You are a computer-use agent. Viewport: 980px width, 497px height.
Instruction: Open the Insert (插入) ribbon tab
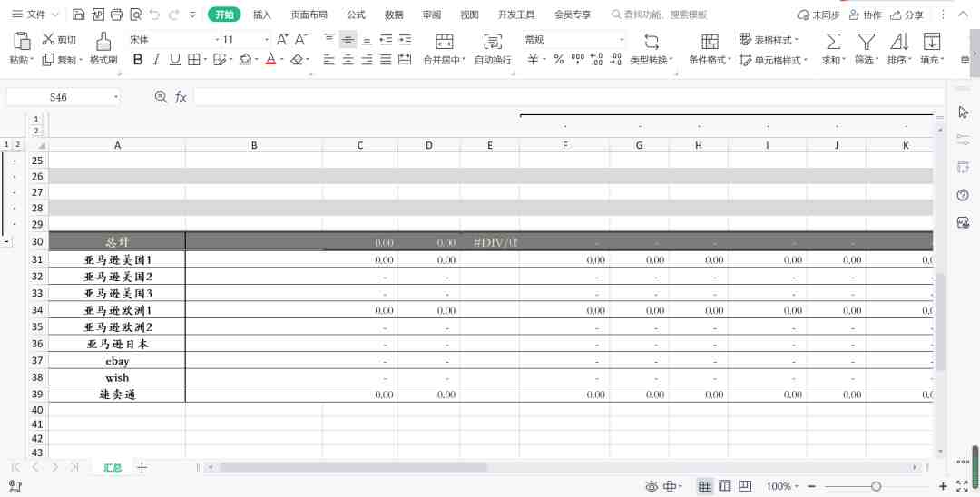point(262,15)
